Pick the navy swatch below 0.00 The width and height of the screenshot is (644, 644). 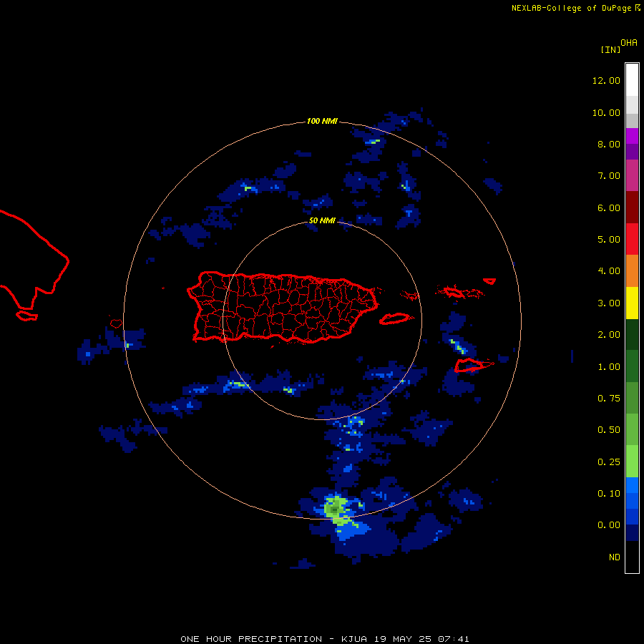[632, 532]
